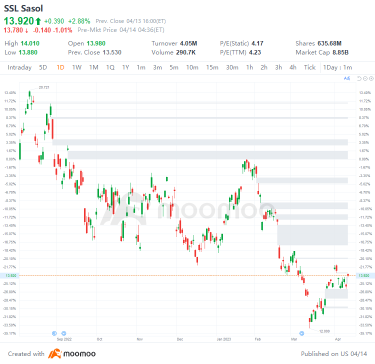The height and width of the screenshot is (364, 375).
Task: Click the moomoo logo in footer
Action: coord(72,354)
